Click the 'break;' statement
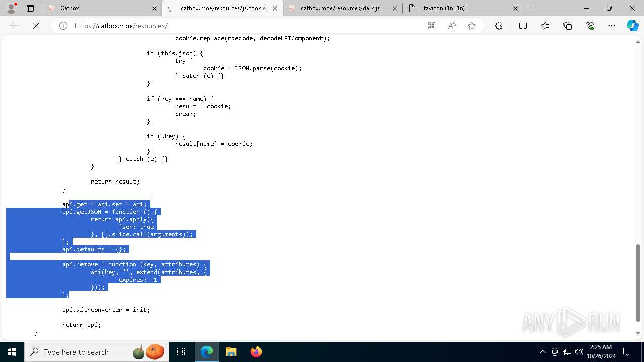This screenshot has height=362, width=644. pyautogui.click(x=186, y=114)
